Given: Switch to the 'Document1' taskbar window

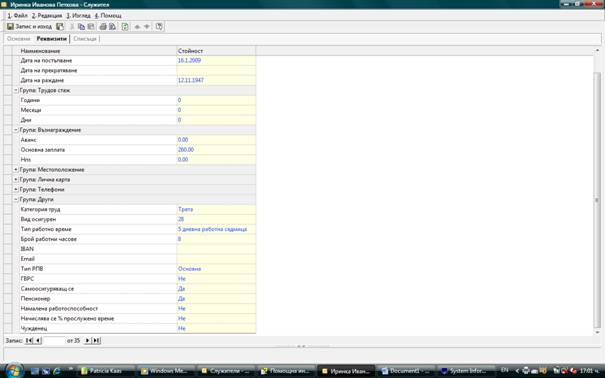Looking at the screenshot, I should coord(405,371).
